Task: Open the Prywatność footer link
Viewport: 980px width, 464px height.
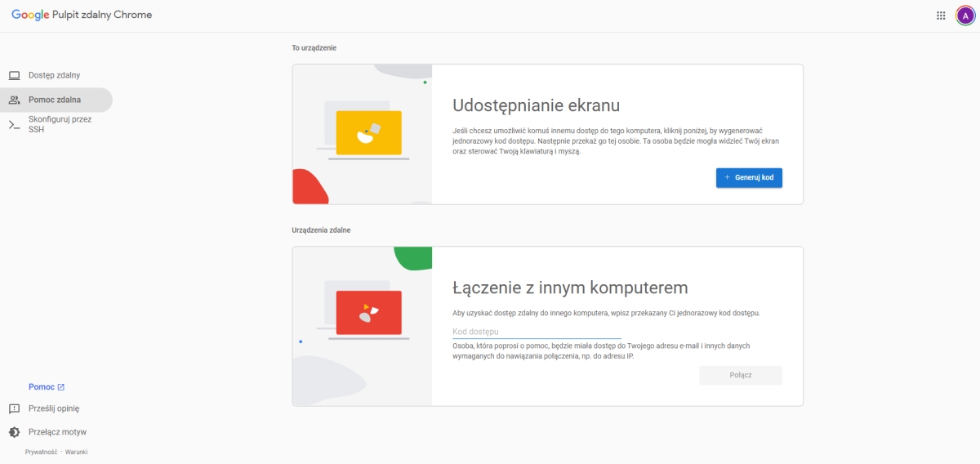Action: tap(41, 452)
